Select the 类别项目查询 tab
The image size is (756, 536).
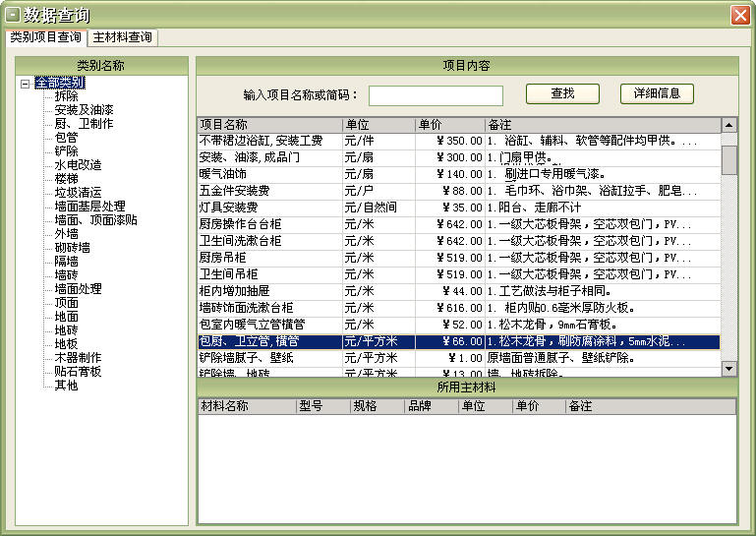(x=45, y=37)
